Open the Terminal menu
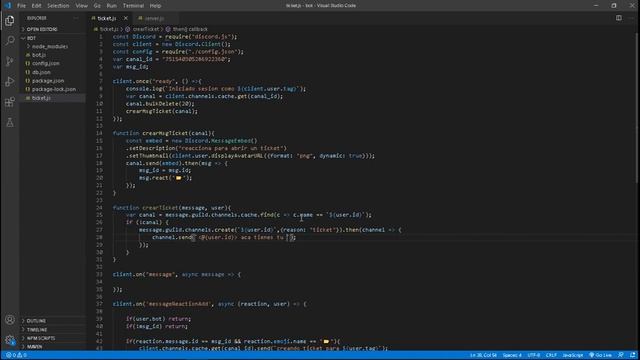The width and height of the screenshot is (640, 360). 133,6
